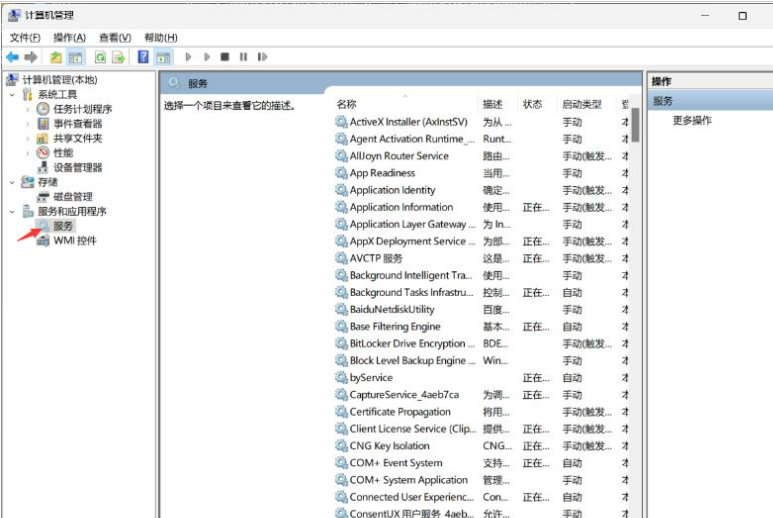Collapse the 服务和应用程序 tree node
The height and width of the screenshot is (518, 773).
pyautogui.click(x=12, y=211)
